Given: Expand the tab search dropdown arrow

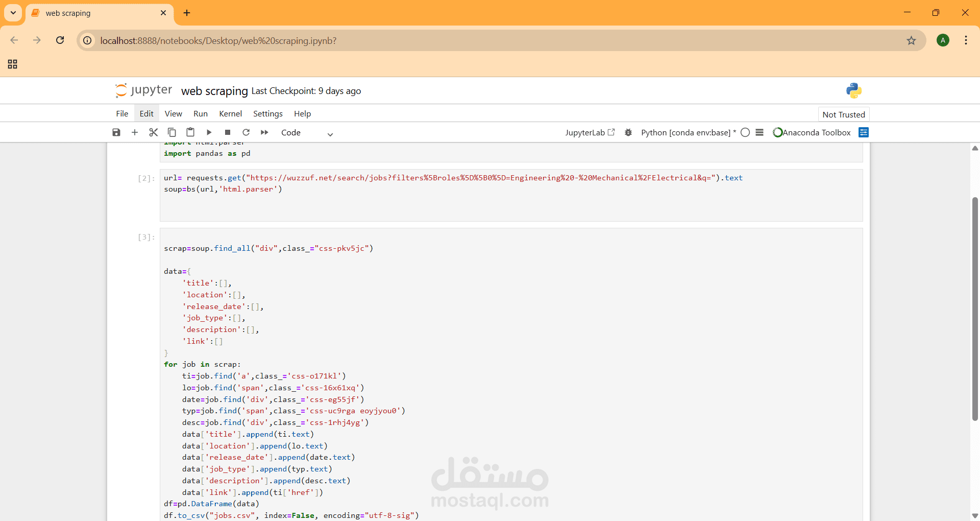Looking at the screenshot, I should click(x=13, y=13).
